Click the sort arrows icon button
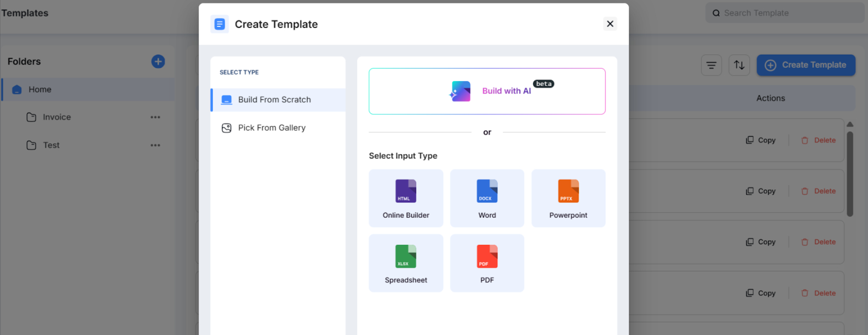868x335 pixels. tap(739, 65)
